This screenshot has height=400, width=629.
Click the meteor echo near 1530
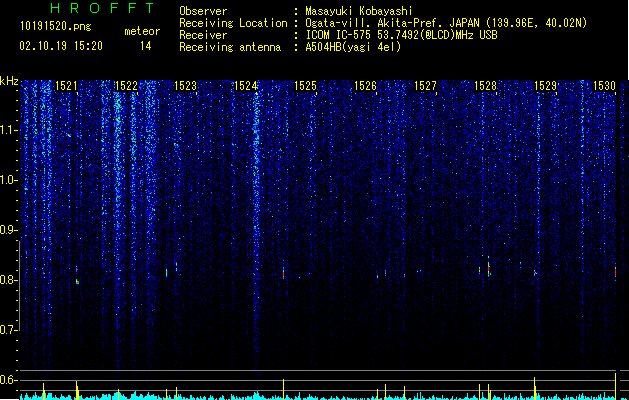[615, 273]
